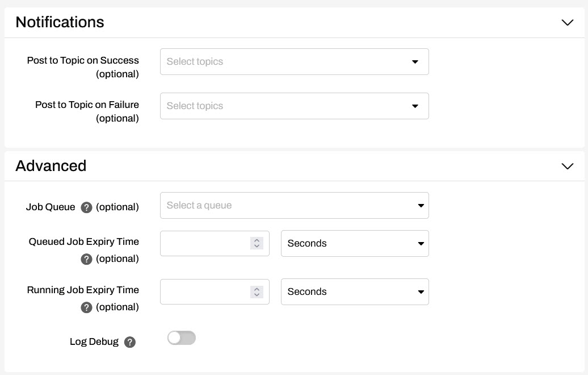Click the Queued Job Expiry Time help icon
The image size is (588, 375).
coord(86,259)
